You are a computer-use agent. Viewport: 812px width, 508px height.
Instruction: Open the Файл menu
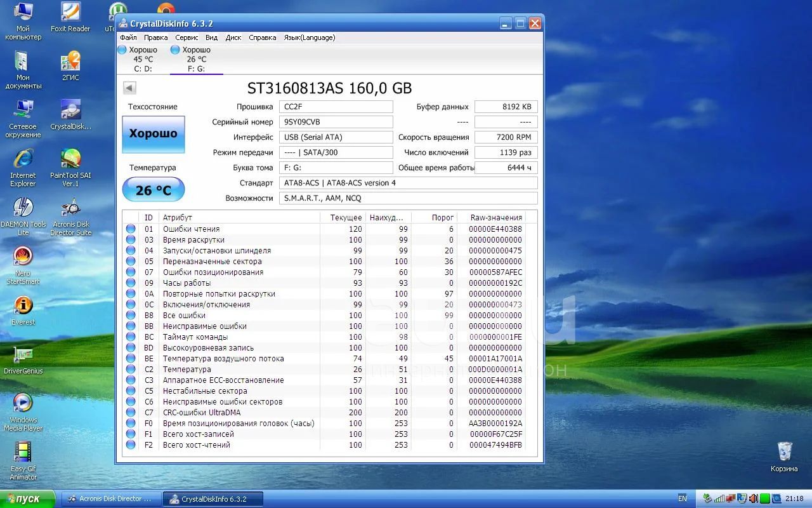tap(128, 37)
